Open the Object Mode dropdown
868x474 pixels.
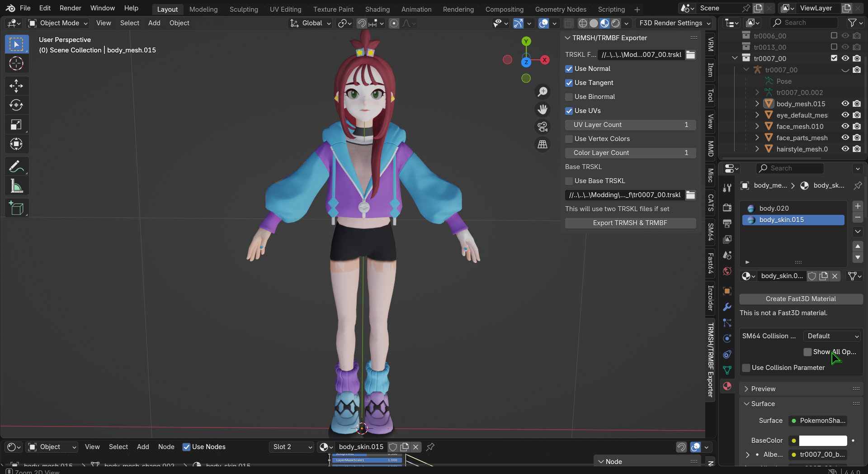coord(57,23)
